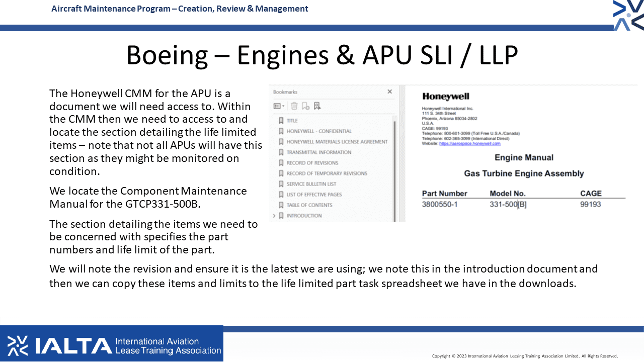
Task: Click the 99193 value under the CAGE column
Action: [591, 204]
